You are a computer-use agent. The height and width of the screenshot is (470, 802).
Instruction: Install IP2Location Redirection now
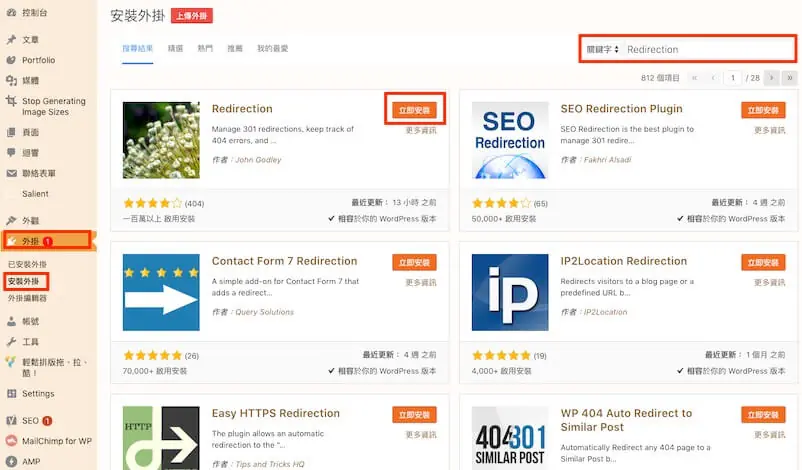point(763,262)
